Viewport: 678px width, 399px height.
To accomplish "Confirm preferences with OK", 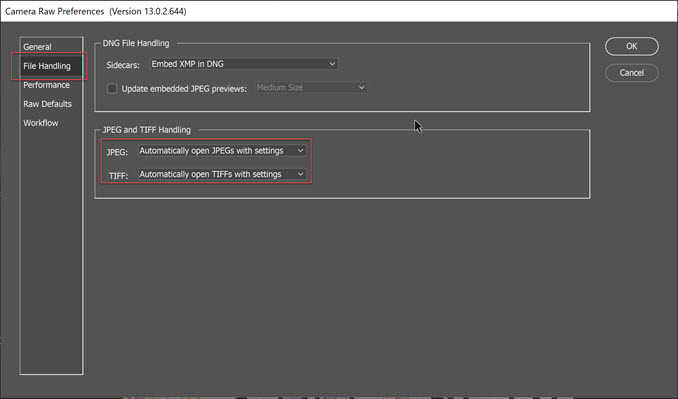I will click(x=632, y=46).
